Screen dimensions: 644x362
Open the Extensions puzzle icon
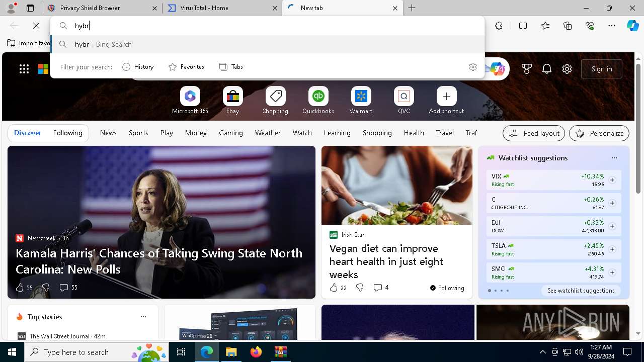point(499,26)
